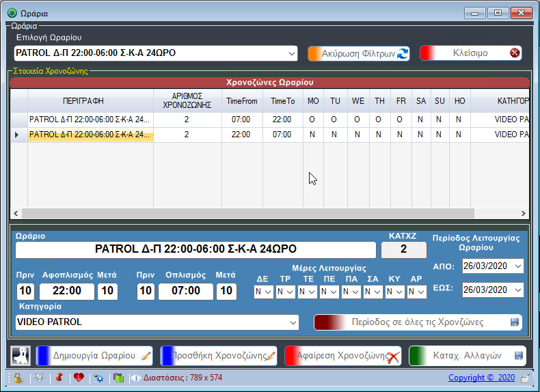
Task: Click the padlock icon in status bar
Action: click(18, 378)
